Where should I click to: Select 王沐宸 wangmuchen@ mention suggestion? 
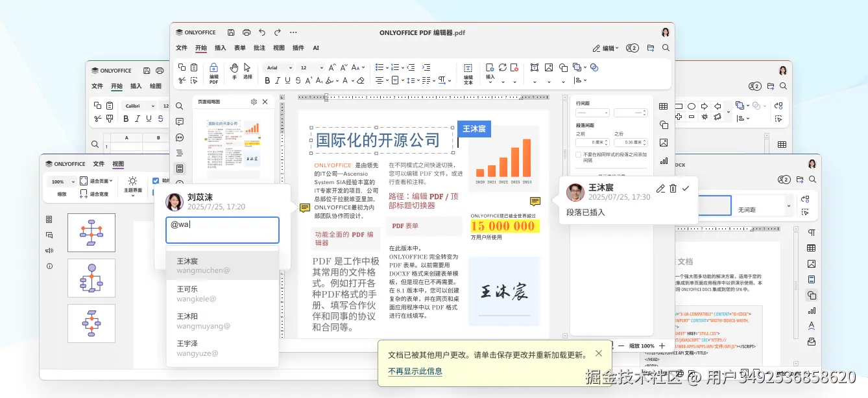click(x=223, y=266)
